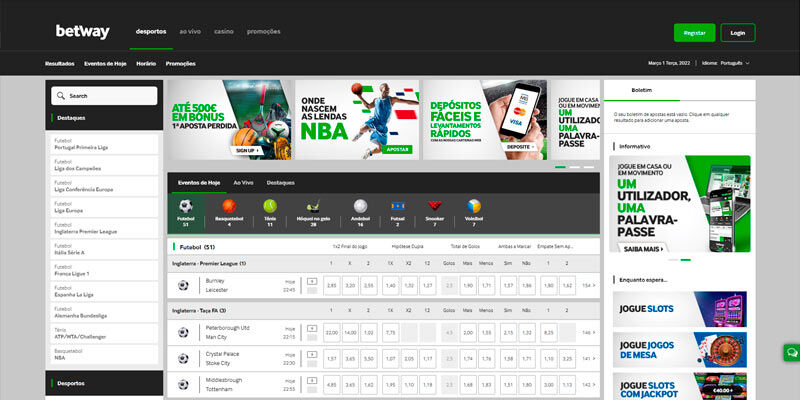Viewport: 800px width, 400px height.
Task: Select the Futebol sport icon
Action: point(186,206)
